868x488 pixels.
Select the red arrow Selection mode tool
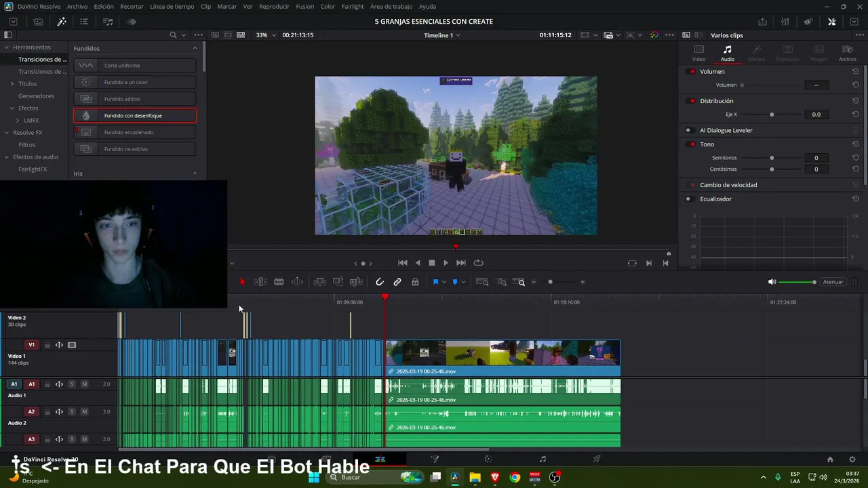coord(242,282)
